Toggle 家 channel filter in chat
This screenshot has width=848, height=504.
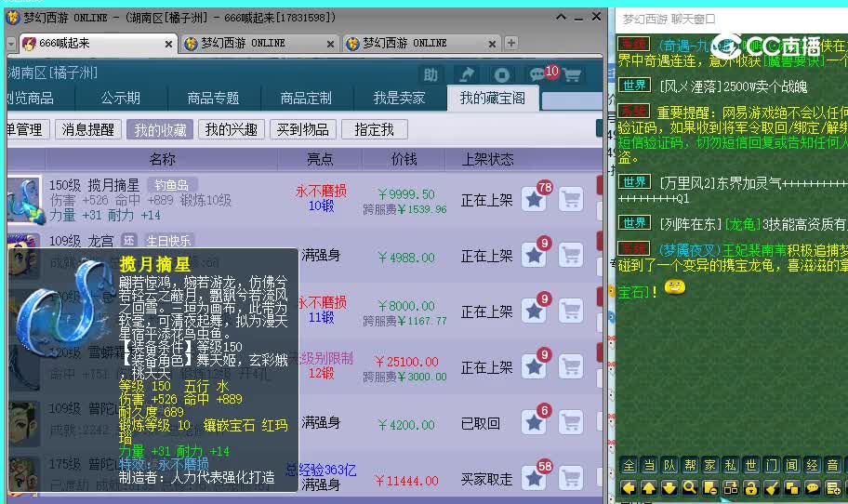pyautogui.click(x=710, y=465)
